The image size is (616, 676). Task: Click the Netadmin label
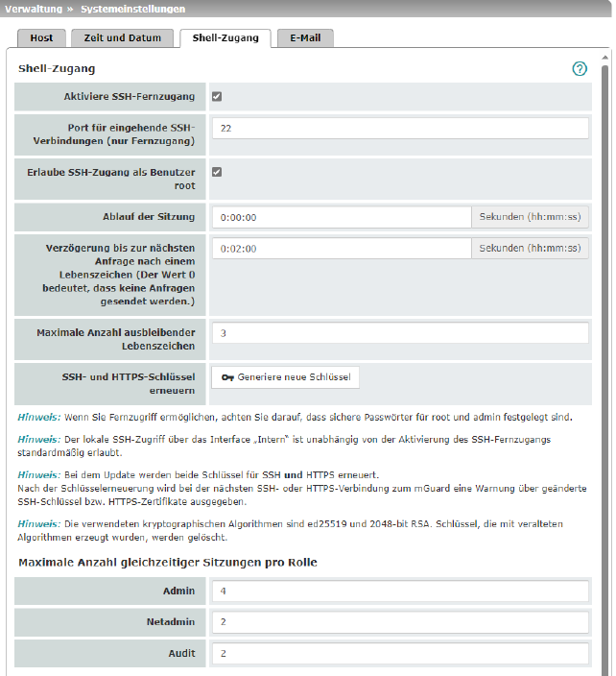tap(171, 622)
